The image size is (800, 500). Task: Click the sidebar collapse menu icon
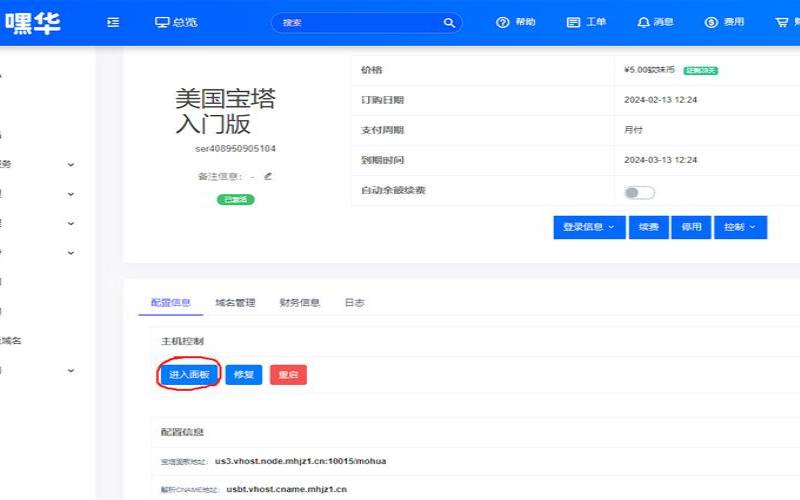point(113,22)
